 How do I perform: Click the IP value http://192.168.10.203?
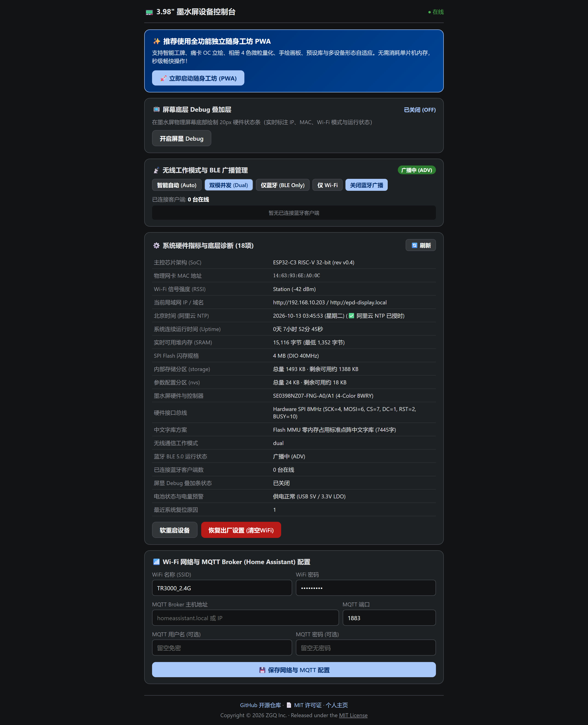pyautogui.click(x=299, y=302)
